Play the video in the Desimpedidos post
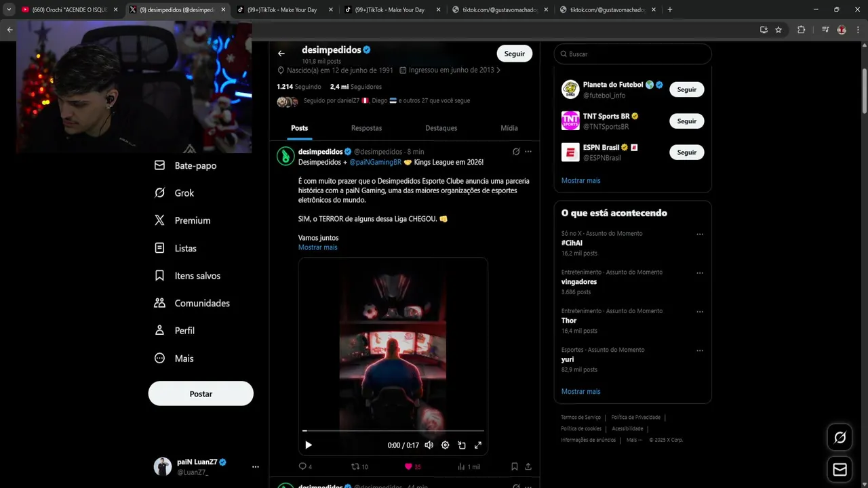This screenshot has height=488, width=868. tap(309, 445)
